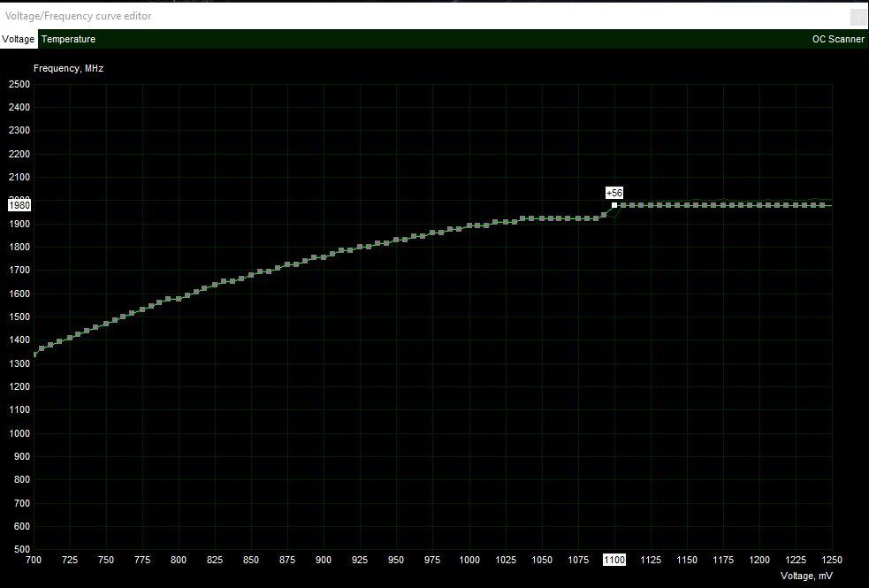Click the "2300" frequency axis label
Image resolution: width=869 pixels, height=588 pixels.
[x=19, y=131]
